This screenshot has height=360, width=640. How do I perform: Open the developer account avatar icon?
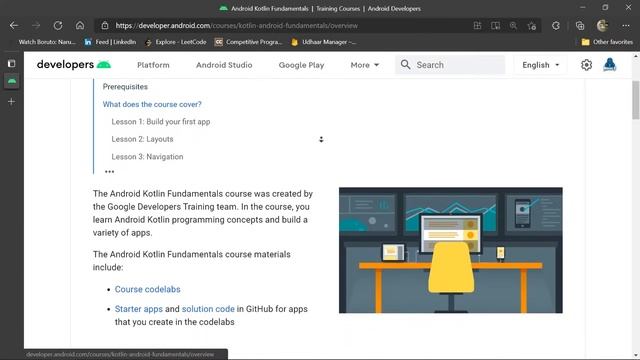(x=609, y=64)
